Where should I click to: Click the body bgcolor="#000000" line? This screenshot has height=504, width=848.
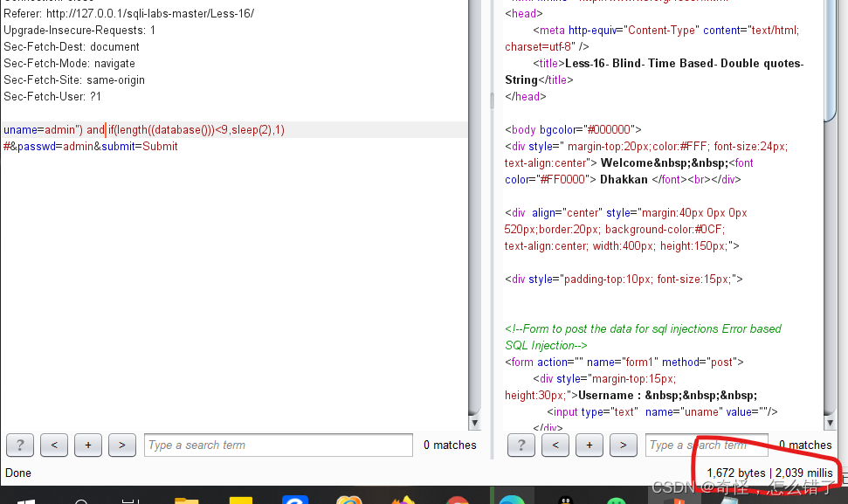click(x=573, y=130)
